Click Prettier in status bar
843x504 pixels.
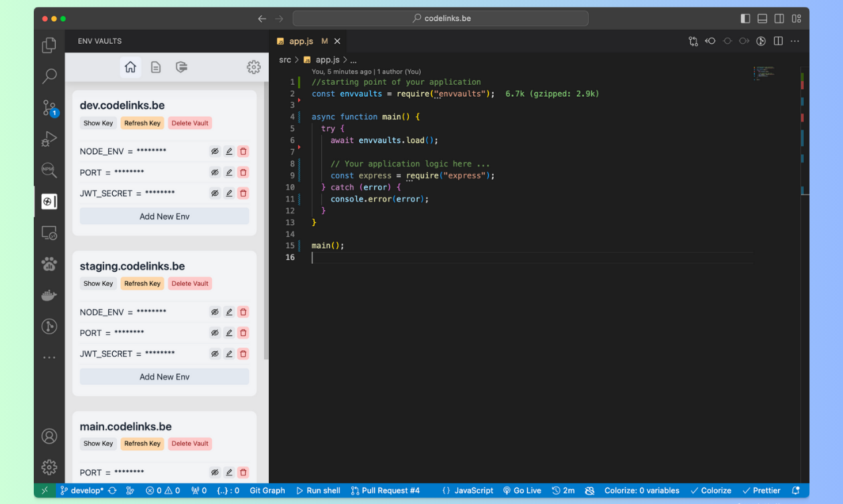point(761,491)
